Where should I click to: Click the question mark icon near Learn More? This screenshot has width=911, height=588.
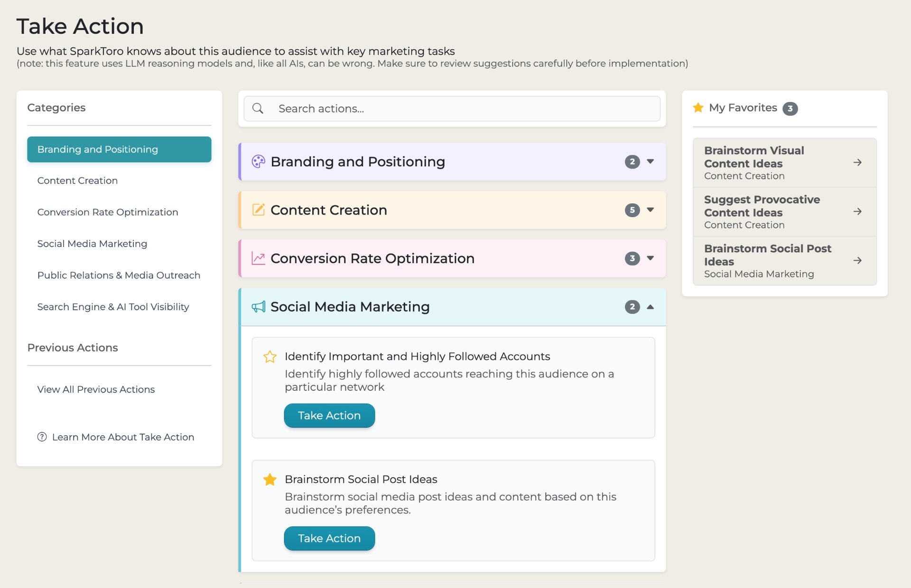click(x=42, y=437)
